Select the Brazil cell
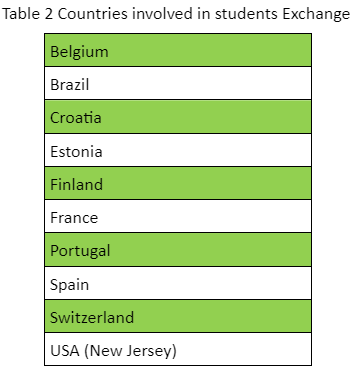This screenshot has width=361, height=374. click(178, 83)
